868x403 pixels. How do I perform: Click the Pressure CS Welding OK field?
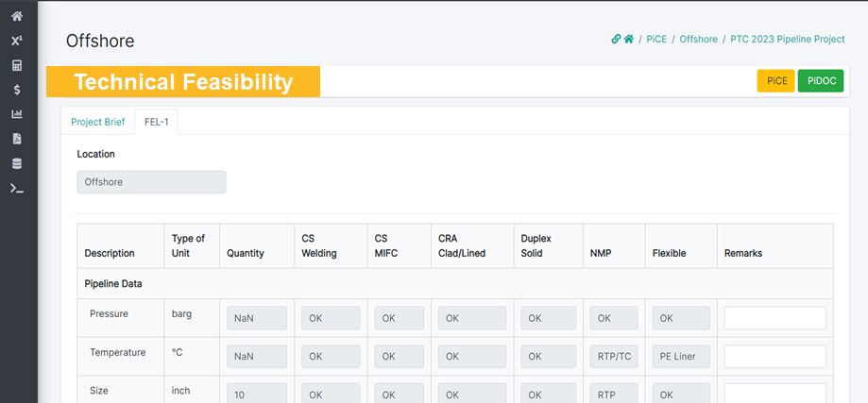click(x=331, y=318)
